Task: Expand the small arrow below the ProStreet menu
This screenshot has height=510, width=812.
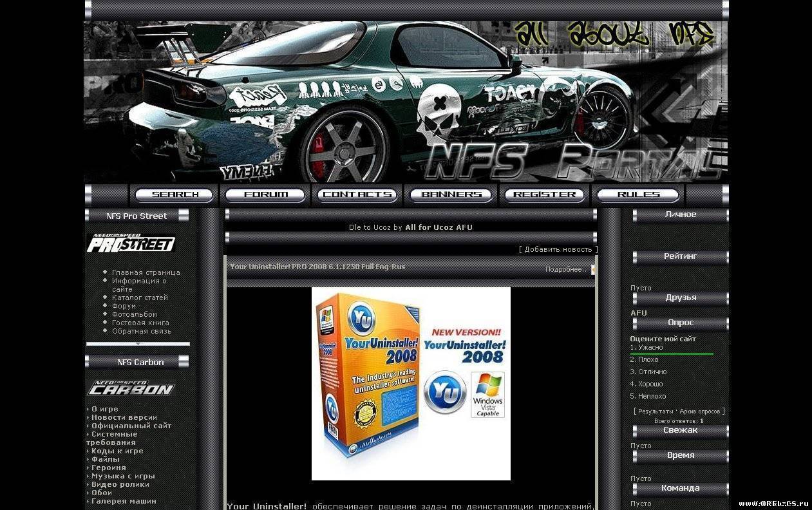Action: click(138, 344)
